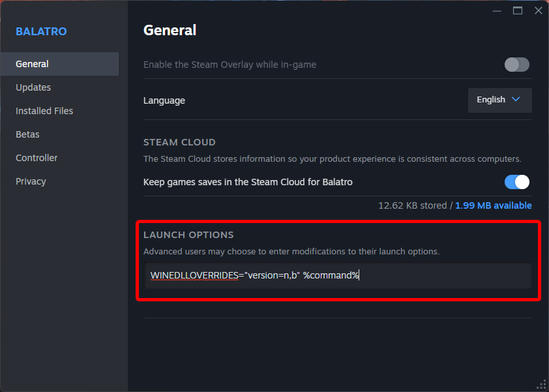
Task: Click the resize grip in window corner
Action: [541, 384]
